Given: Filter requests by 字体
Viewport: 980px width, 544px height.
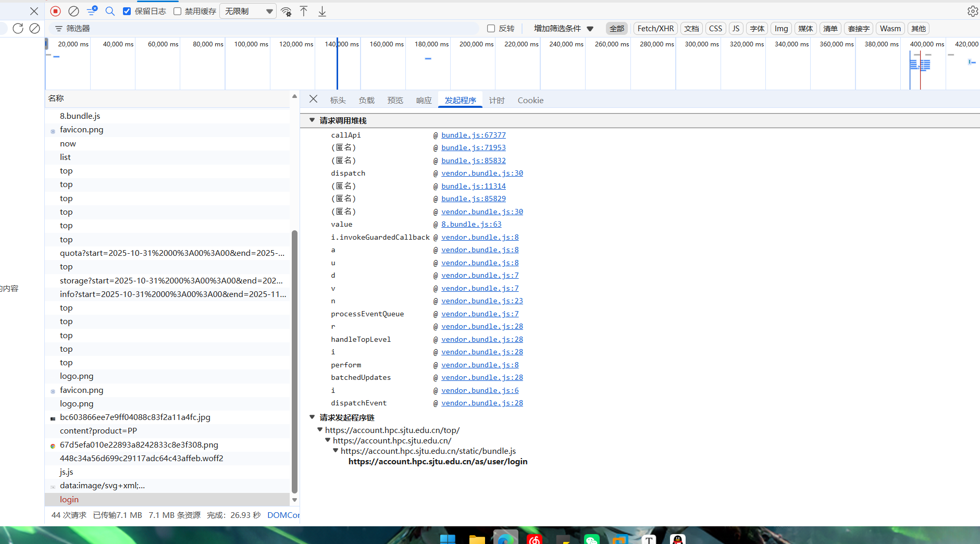Looking at the screenshot, I should click(x=757, y=29).
